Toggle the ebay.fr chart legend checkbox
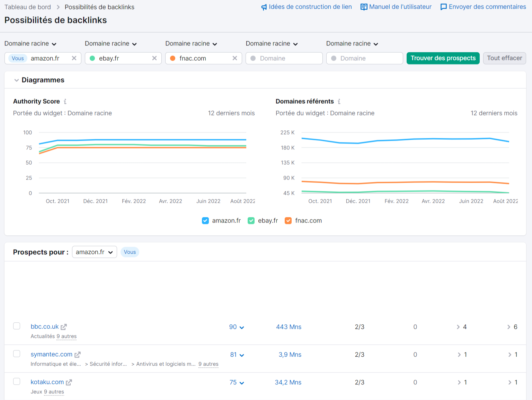Viewport: 532px width, 400px height. (251, 221)
